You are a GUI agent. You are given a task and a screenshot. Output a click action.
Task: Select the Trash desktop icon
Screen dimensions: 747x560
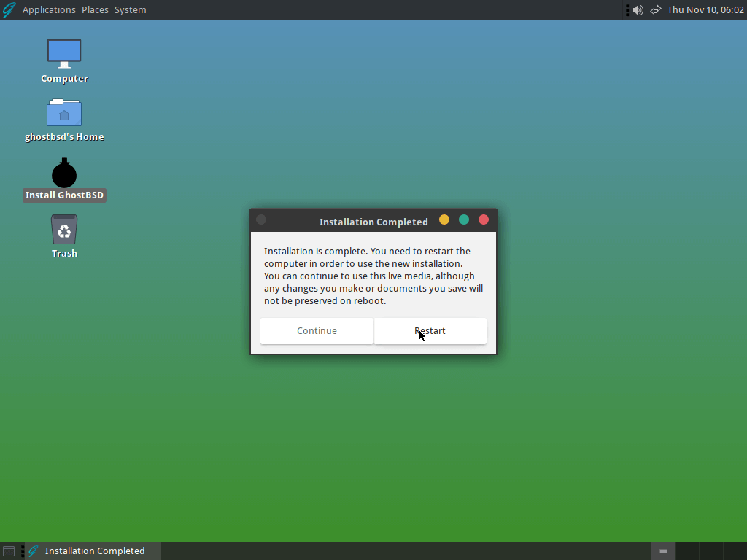click(x=64, y=237)
